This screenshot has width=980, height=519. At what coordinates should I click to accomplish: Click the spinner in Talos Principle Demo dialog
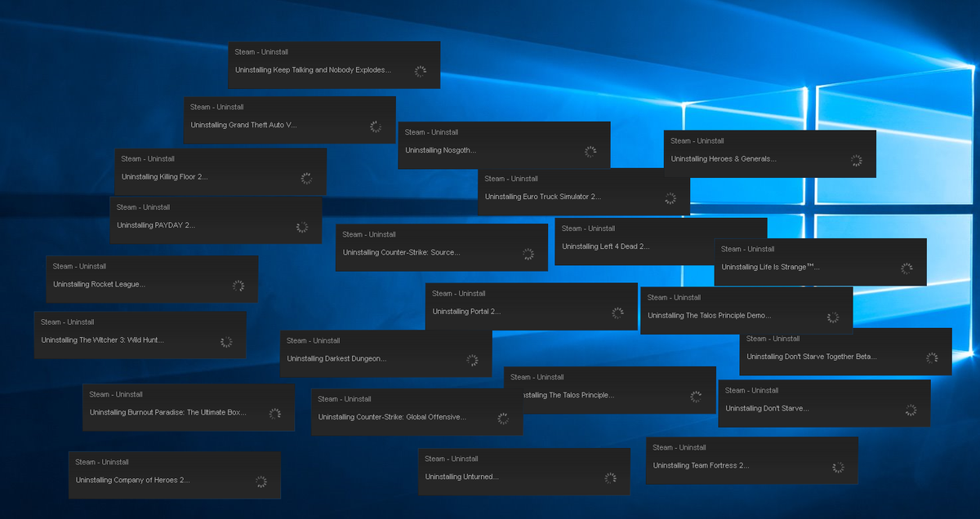[832, 317]
